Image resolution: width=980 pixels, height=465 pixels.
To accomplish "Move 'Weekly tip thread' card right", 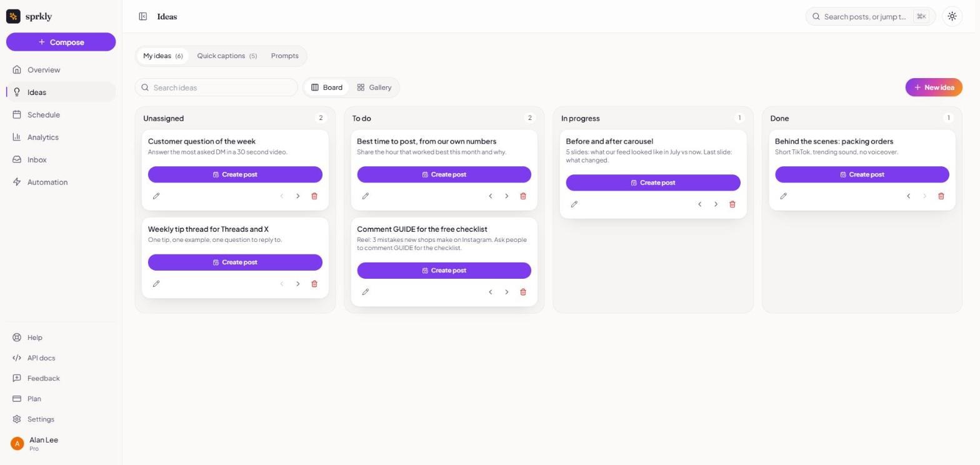I will 298,284.
